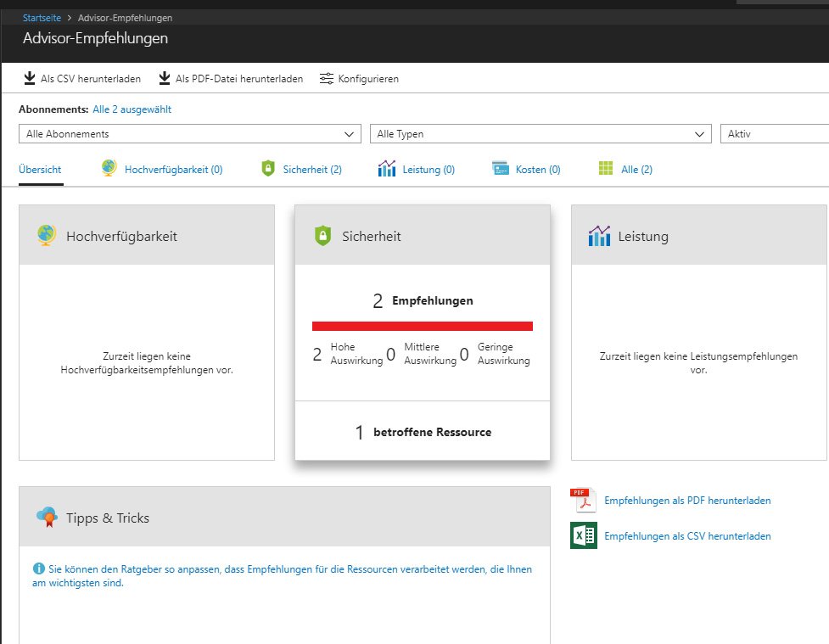The image size is (829, 644).
Task: Select the Kosten (0) tab
Action: click(526, 169)
